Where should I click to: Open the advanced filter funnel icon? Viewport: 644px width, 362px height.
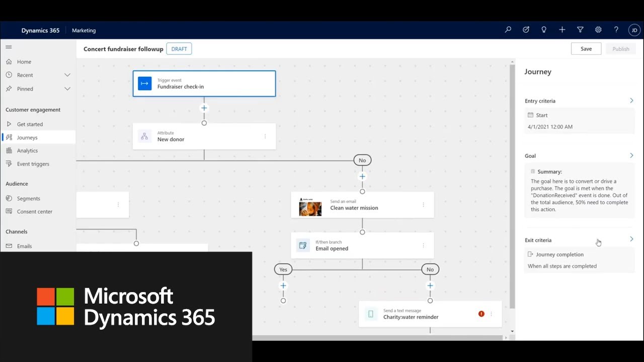click(580, 30)
